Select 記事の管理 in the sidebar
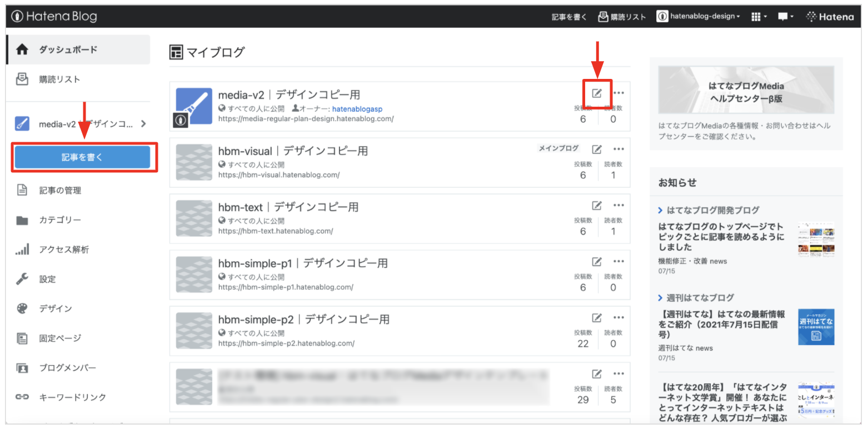868x429 pixels. [x=60, y=191]
